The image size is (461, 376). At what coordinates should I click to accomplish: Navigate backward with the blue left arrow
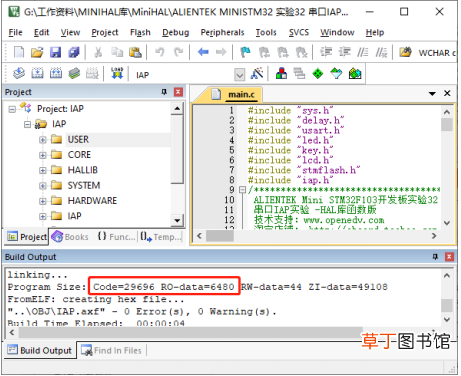pyautogui.click(x=203, y=52)
